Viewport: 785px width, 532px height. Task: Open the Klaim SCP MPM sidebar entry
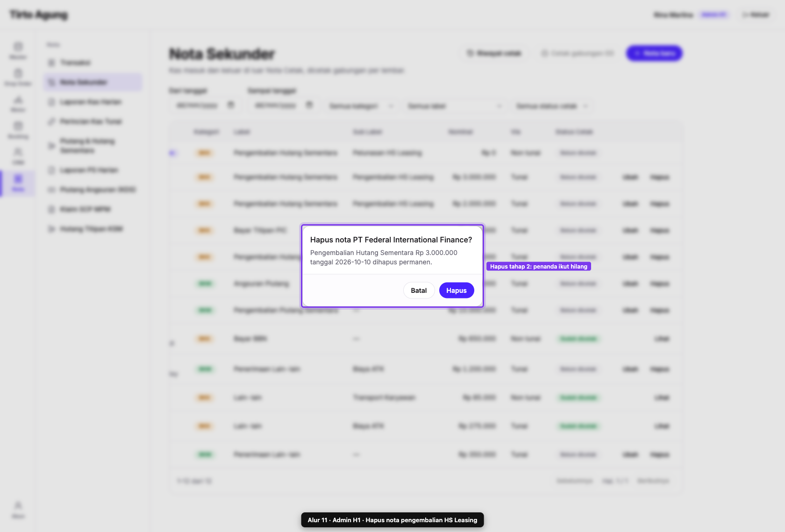93,209
